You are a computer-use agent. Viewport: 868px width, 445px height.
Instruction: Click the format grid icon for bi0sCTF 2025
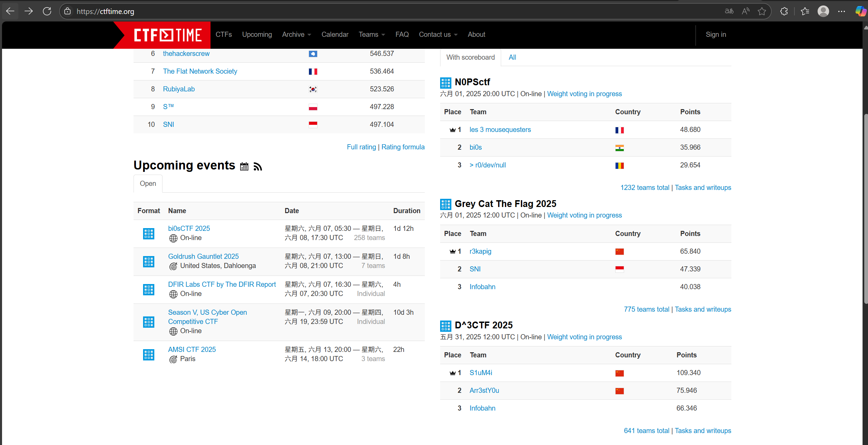click(149, 234)
